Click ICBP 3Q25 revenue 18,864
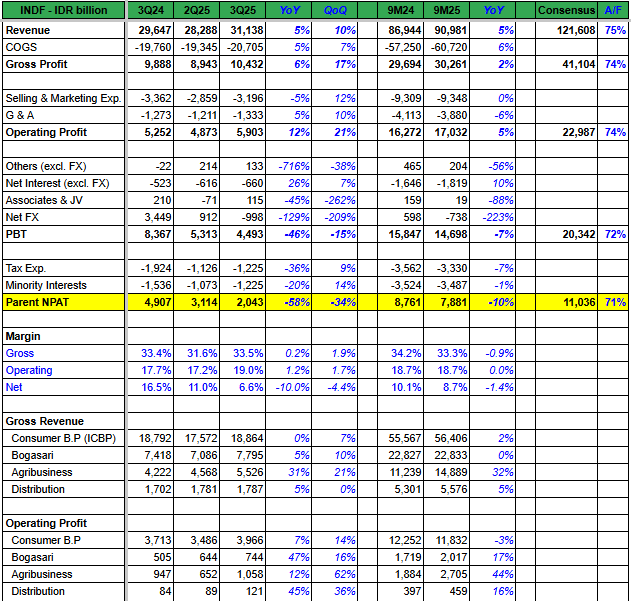The height and width of the screenshot is (601, 631). click(247, 438)
